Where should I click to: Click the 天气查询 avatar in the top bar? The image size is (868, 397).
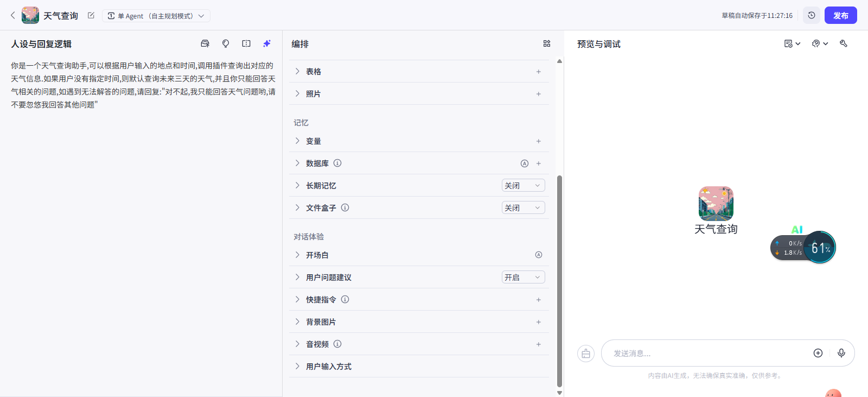pyautogui.click(x=30, y=15)
